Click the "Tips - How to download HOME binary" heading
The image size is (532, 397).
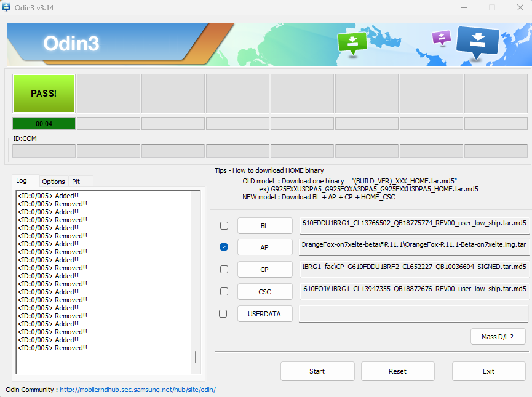point(269,170)
